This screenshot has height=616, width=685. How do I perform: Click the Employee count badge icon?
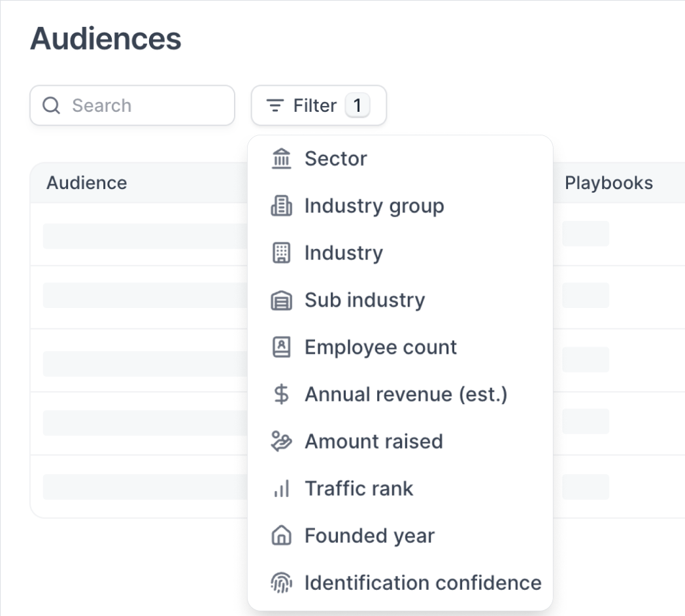[281, 347]
